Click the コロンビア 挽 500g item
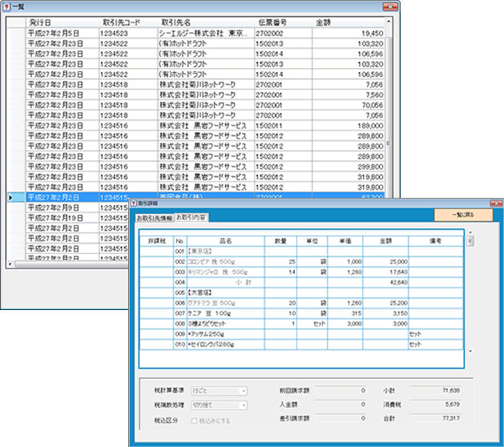 point(226,262)
